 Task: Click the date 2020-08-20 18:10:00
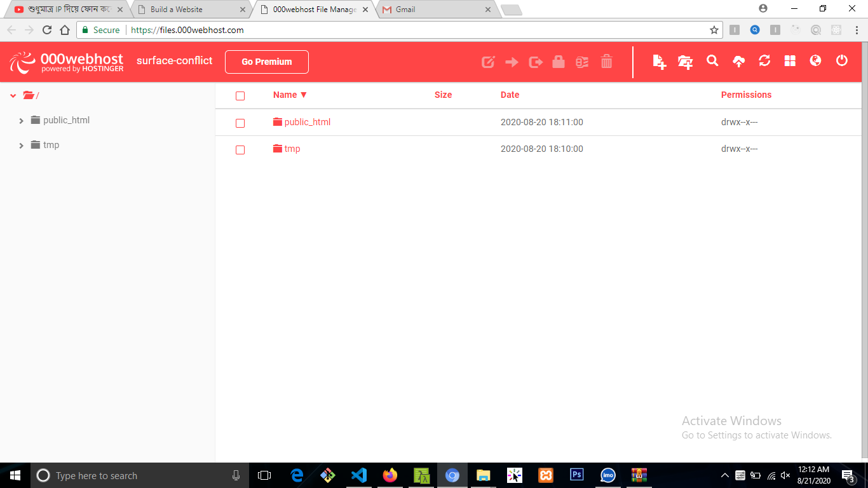tap(542, 149)
